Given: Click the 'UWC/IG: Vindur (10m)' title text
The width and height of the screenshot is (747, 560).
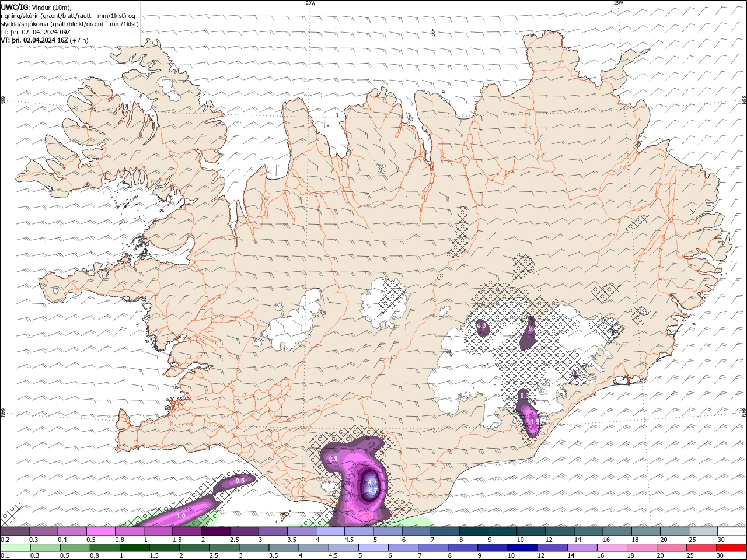Looking at the screenshot, I should pos(36,7).
